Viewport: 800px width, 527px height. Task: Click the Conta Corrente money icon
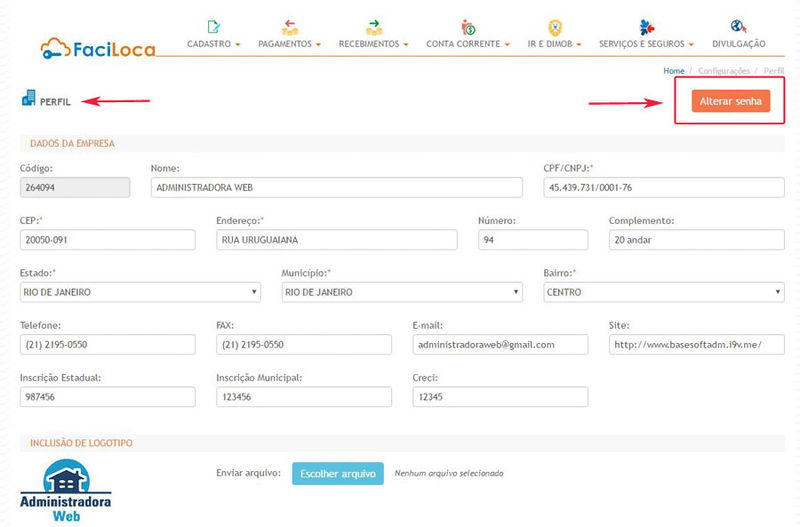click(x=468, y=27)
